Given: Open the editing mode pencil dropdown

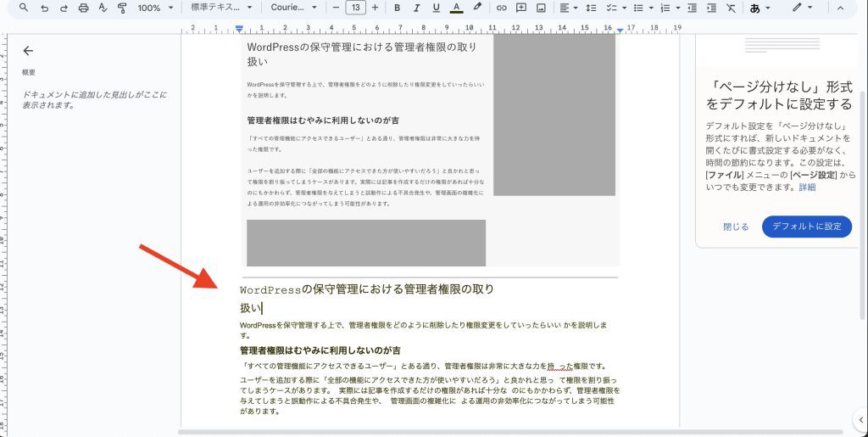Looking at the screenshot, I should [802, 8].
